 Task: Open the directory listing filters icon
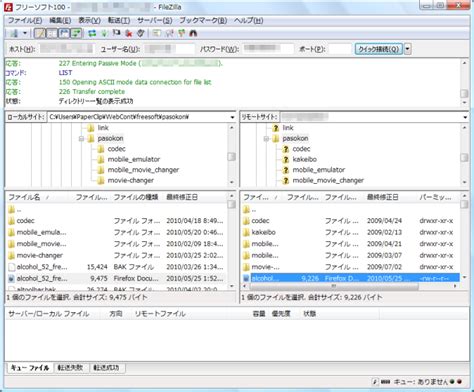coord(157,33)
